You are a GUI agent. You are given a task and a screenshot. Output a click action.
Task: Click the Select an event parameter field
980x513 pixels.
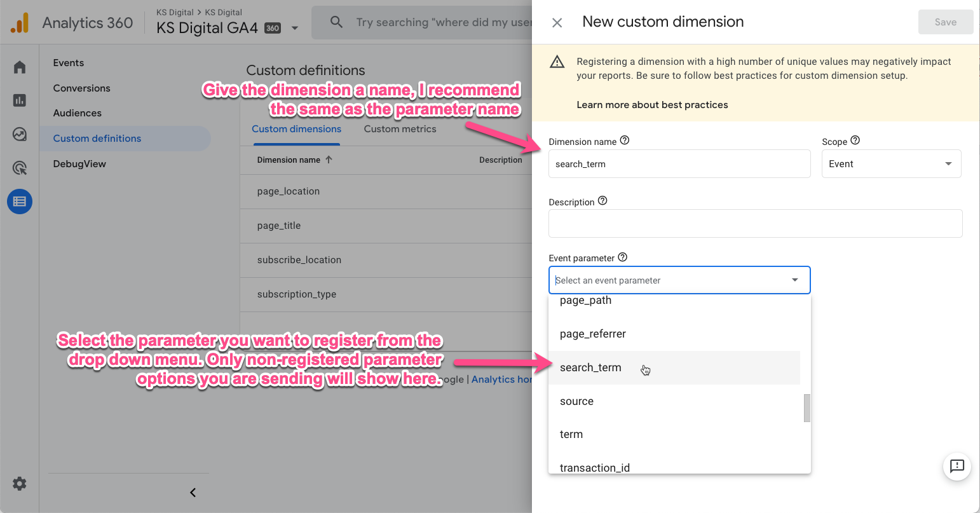pyautogui.click(x=679, y=280)
